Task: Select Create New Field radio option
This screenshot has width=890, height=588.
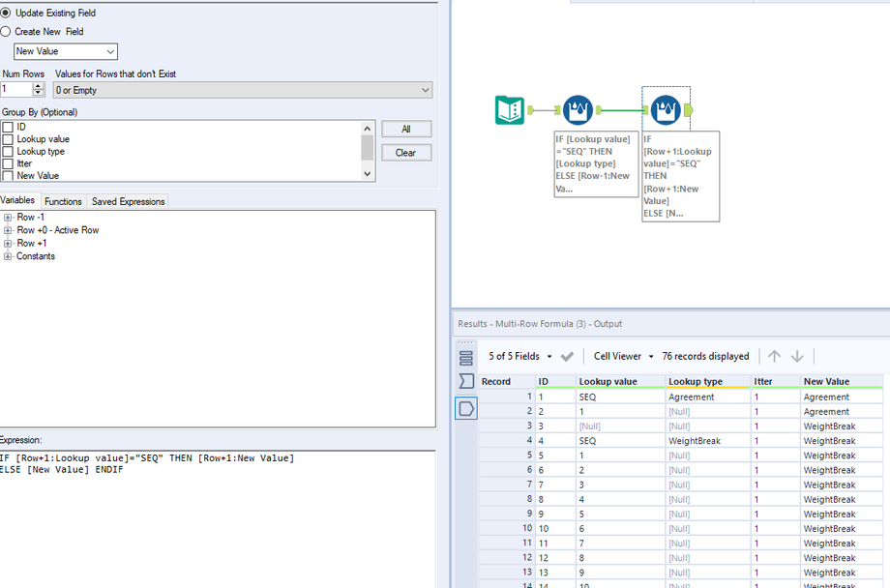Action: (x=6, y=32)
